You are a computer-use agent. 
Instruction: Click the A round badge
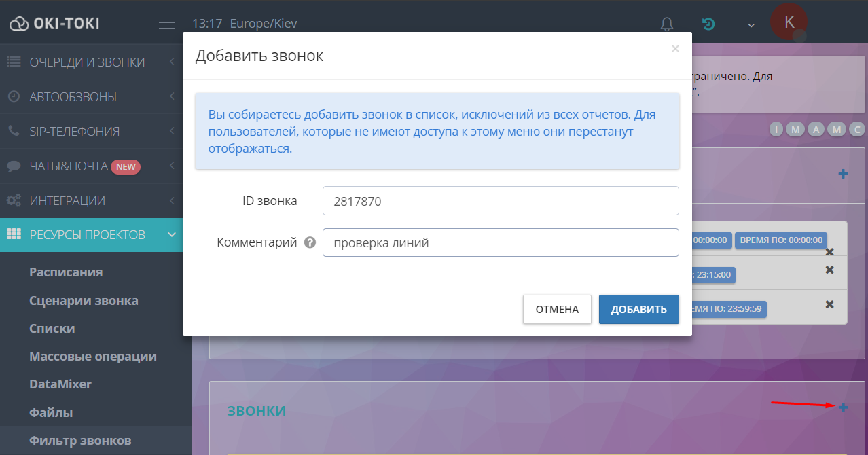(x=816, y=130)
